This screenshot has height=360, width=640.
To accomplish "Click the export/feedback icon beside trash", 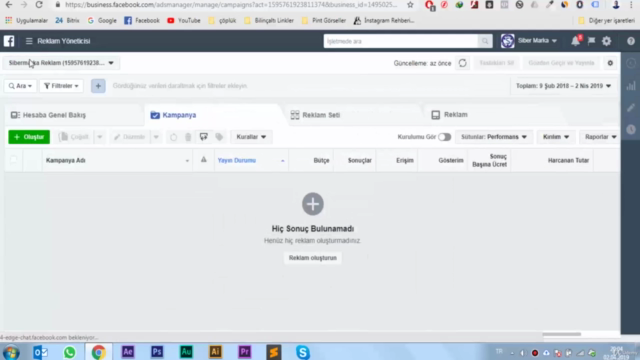I will (x=204, y=137).
